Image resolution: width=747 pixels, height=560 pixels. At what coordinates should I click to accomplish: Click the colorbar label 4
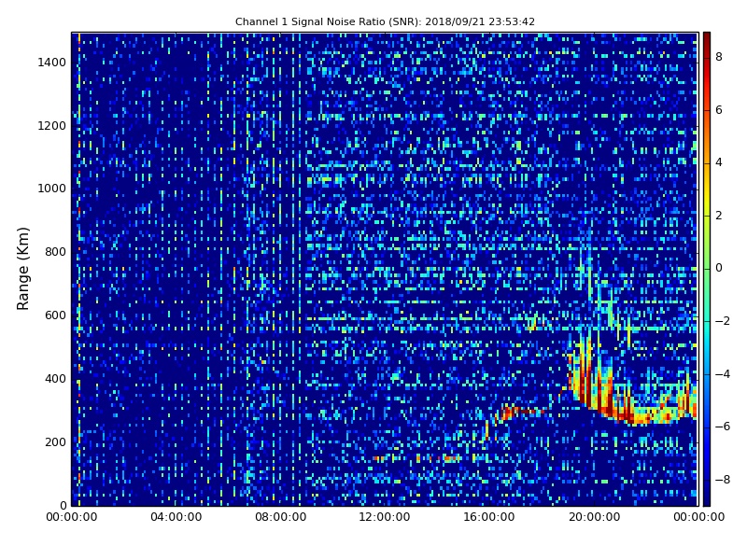719,162
